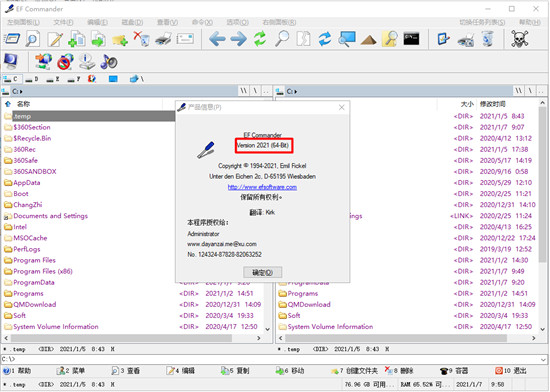The height and width of the screenshot is (392, 550).
Task: Open the 编辑(E) menu
Action: pyautogui.click(x=98, y=22)
